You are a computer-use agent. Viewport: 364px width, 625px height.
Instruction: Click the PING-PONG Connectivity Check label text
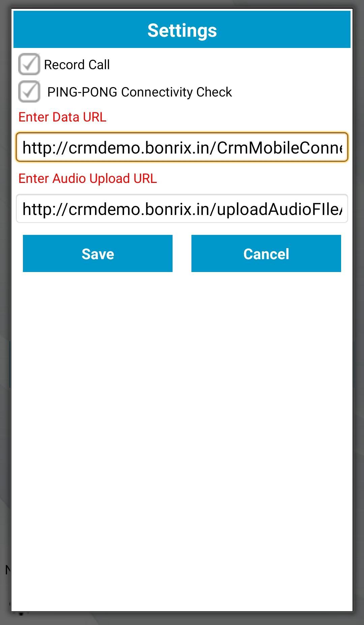[x=140, y=92]
